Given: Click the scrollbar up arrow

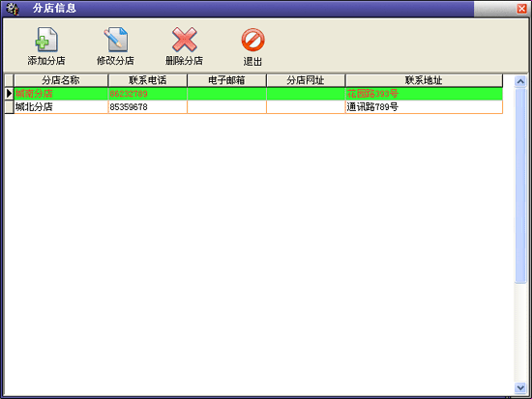Looking at the screenshot, I should 520,81.
